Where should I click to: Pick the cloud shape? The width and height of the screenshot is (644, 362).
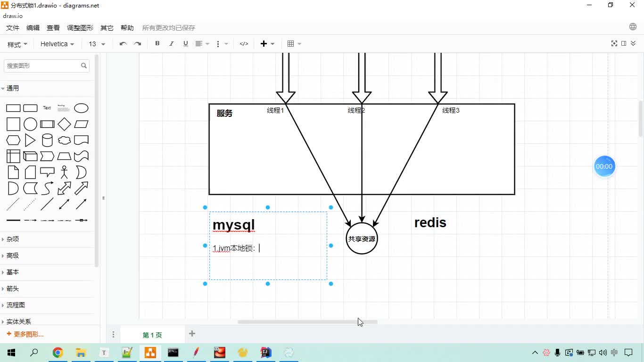64,140
